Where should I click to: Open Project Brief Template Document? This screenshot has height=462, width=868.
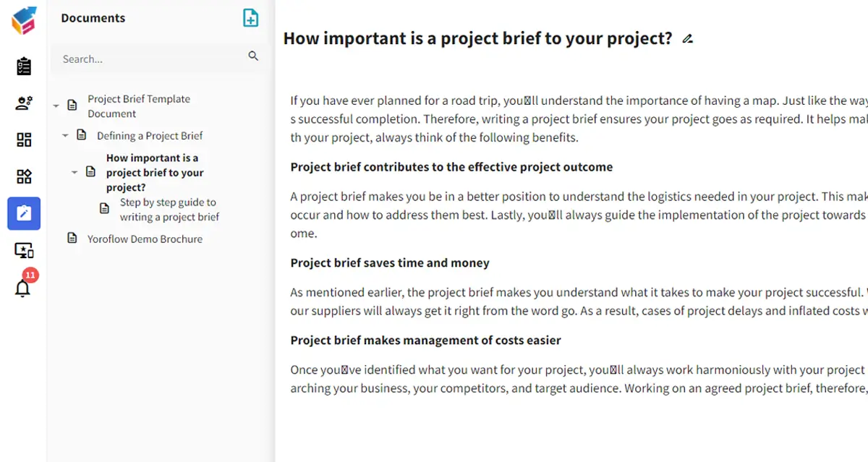click(x=139, y=106)
